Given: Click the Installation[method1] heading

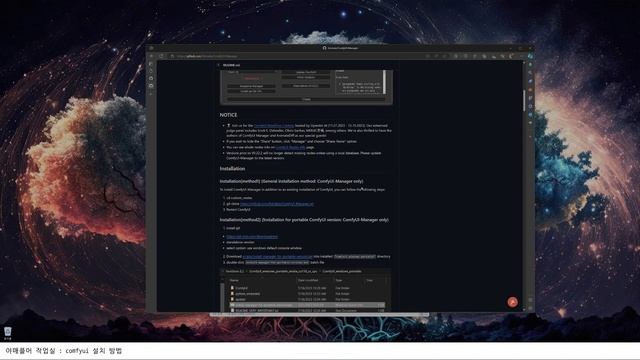Looking at the screenshot, I should click(x=291, y=181).
